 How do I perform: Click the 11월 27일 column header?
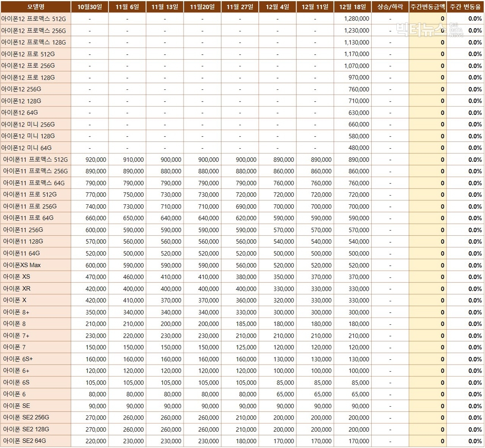(240, 7)
